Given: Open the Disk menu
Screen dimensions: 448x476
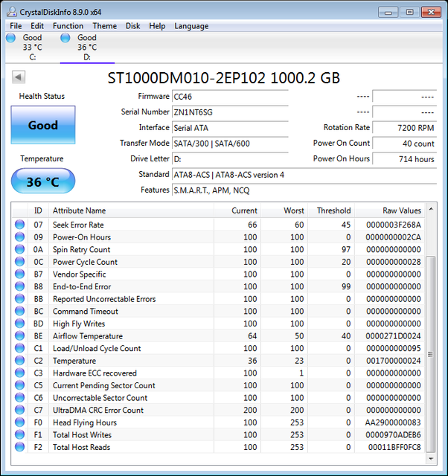Looking at the screenshot, I should pyautogui.click(x=133, y=26).
